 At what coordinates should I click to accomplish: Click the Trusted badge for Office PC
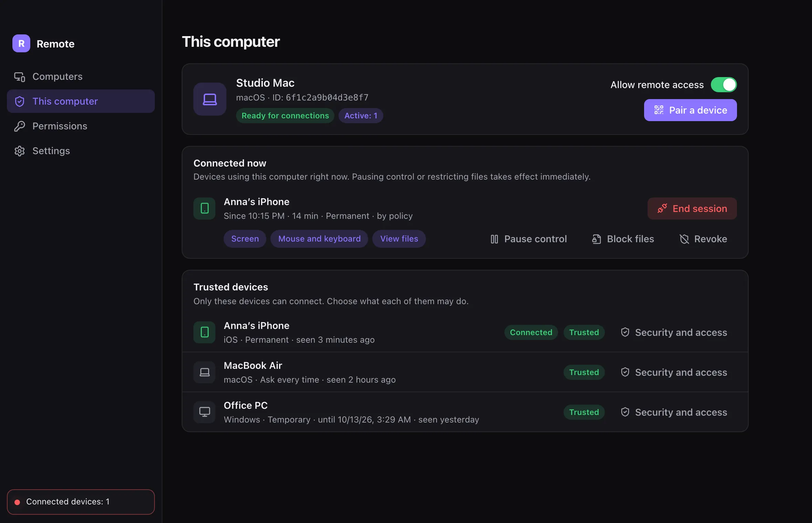tap(584, 412)
